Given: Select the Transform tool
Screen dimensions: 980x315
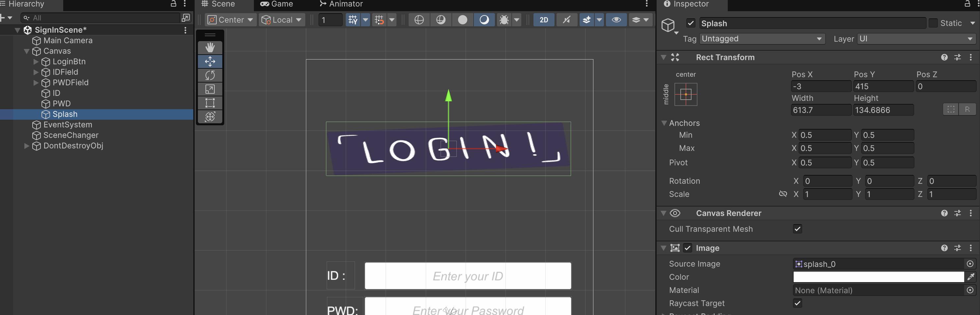Looking at the screenshot, I should coord(210,117).
